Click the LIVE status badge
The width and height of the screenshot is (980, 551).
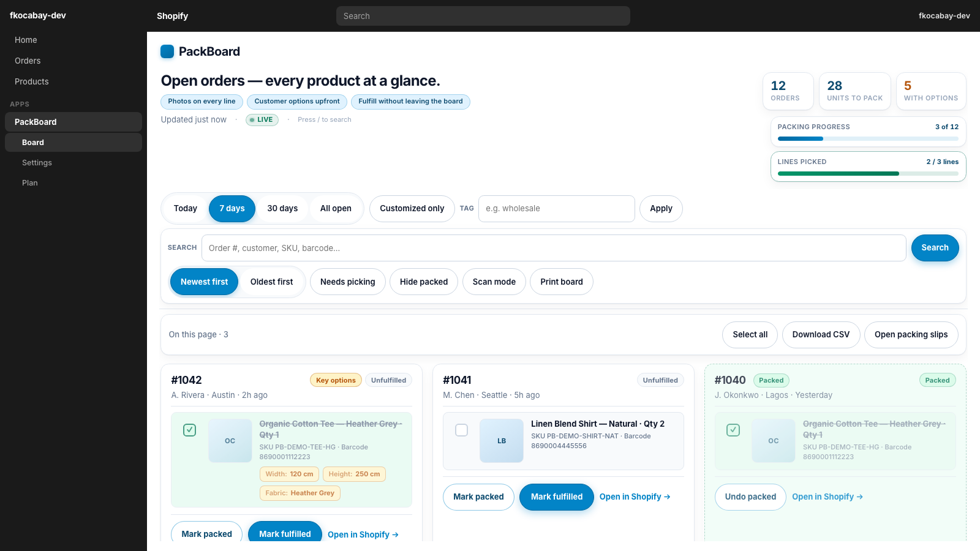(262, 120)
